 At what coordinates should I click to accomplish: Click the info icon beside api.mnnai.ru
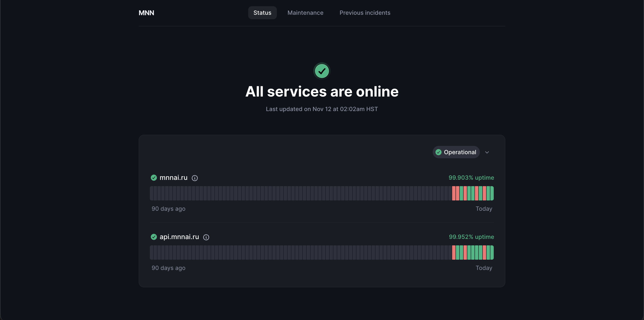click(206, 237)
